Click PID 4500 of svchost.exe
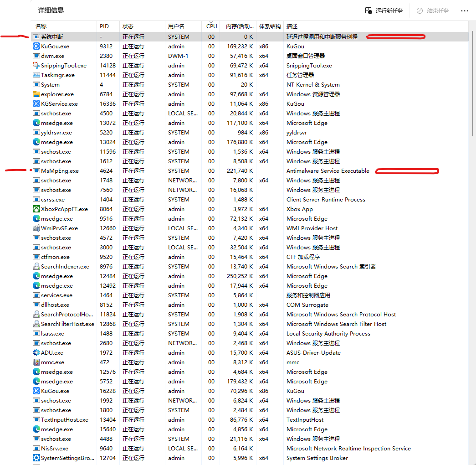 (106, 114)
